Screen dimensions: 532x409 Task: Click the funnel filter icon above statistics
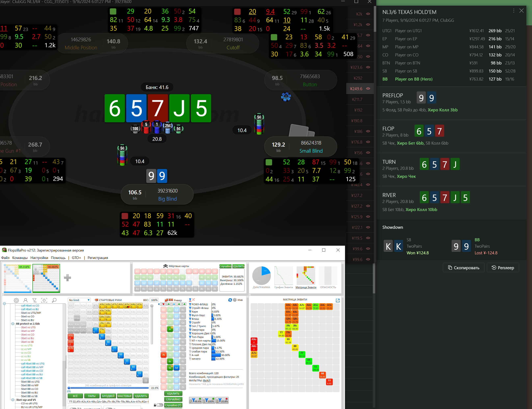(x=190, y=300)
